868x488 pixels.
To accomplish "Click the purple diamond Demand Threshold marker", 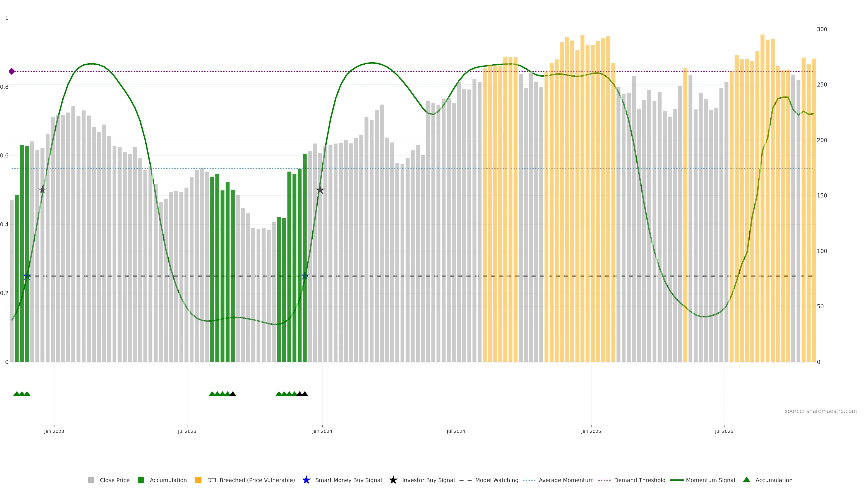I will pos(12,71).
